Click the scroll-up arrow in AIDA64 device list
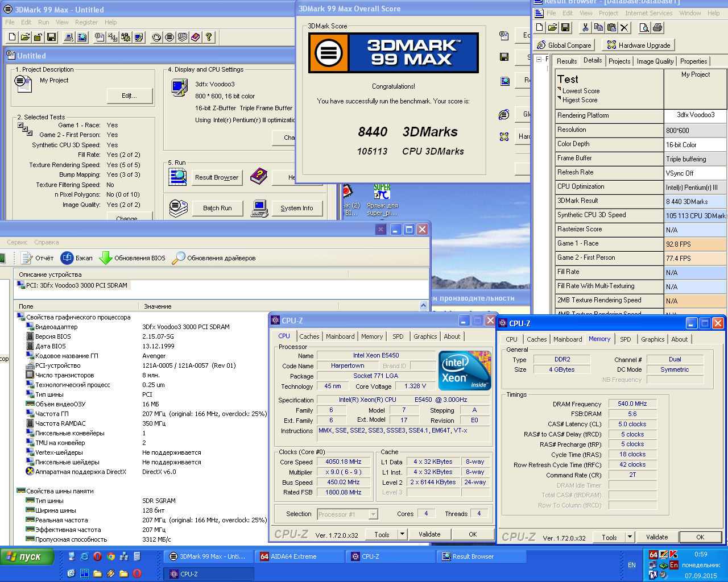The width and height of the screenshot is (728, 582). [423, 306]
